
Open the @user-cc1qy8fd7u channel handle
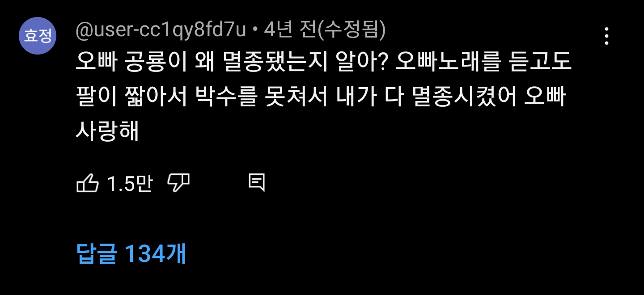(x=161, y=30)
